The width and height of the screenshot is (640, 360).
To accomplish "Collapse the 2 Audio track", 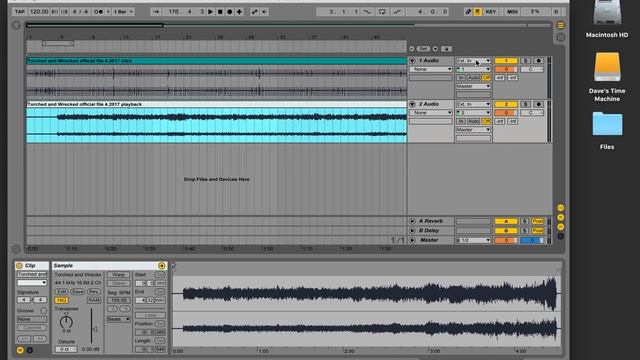I will 412,104.
